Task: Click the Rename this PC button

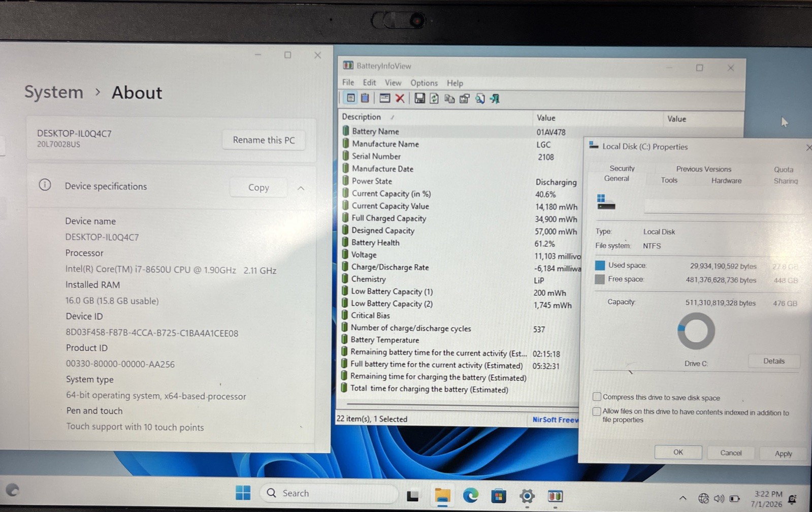Action: pos(264,140)
